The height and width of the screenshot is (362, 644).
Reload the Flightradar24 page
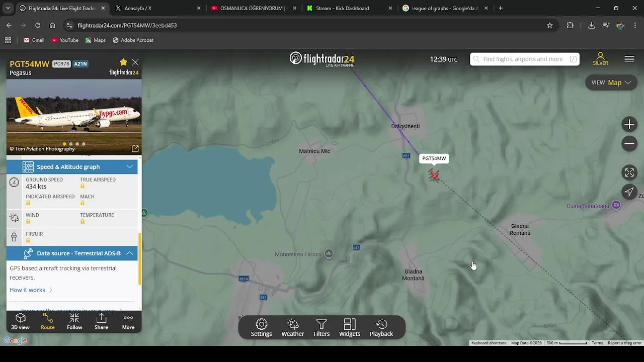click(38, 25)
